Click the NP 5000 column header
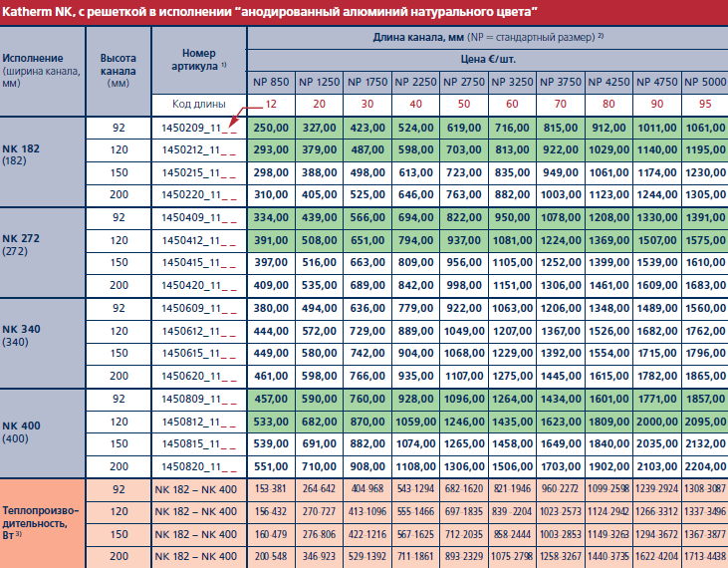 pyautogui.click(x=705, y=82)
